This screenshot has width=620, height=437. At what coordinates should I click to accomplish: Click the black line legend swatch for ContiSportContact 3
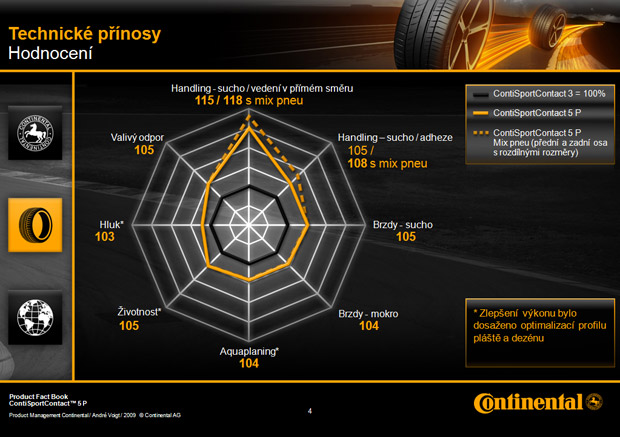pyautogui.click(x=480, y=95)
